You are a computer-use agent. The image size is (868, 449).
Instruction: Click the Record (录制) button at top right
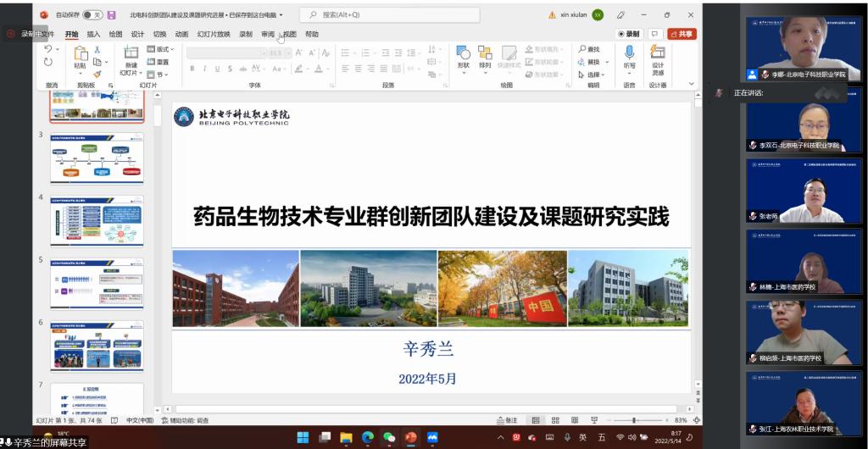[x=629, y=34]
